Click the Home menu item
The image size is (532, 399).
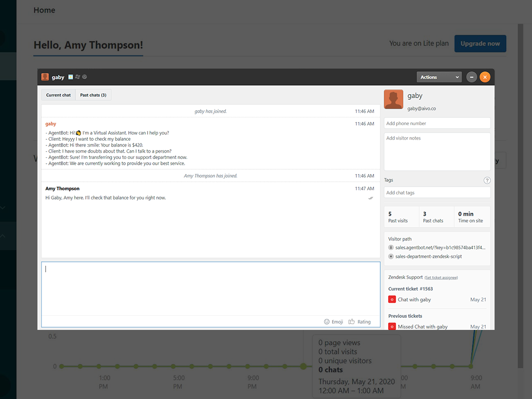tap(44, 10)
